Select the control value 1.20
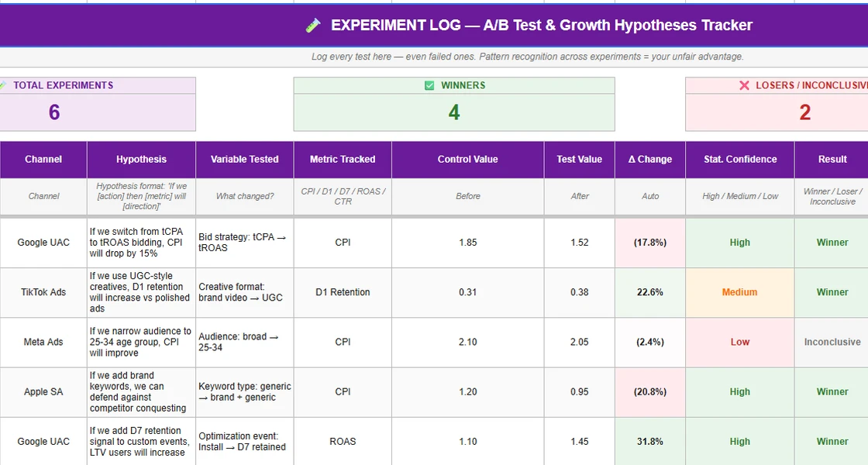Screen dimensions: 868x465 (468, 392)
